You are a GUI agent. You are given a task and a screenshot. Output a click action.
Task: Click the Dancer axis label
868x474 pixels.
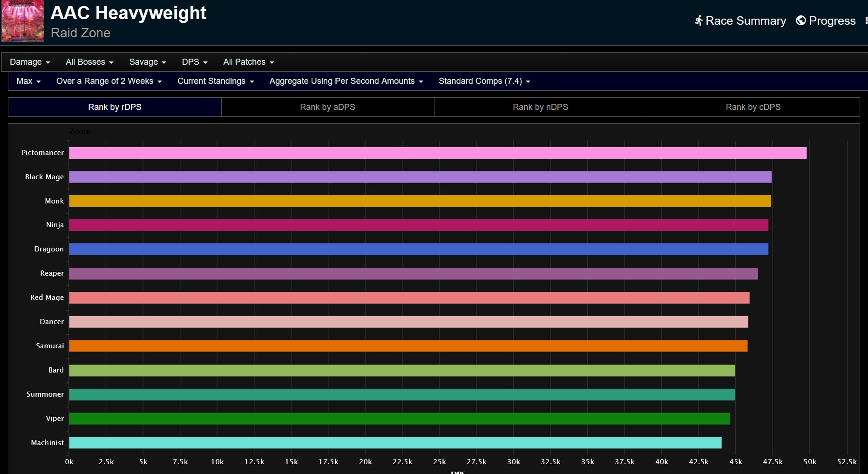[x=52, y=322]
